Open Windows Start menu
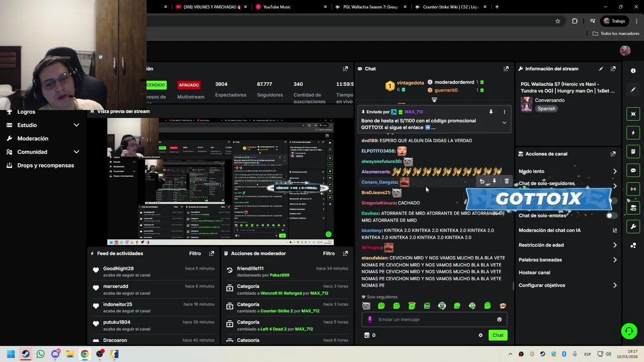This screenshot has width=644, height=362. 11,354
